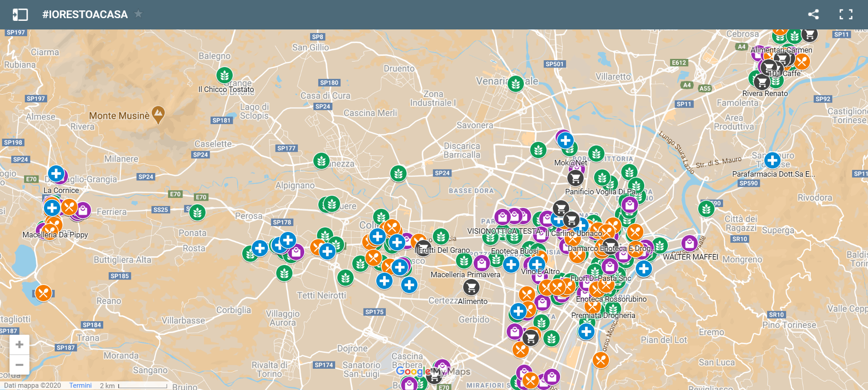This screenshot has height=390, width=868.
Task: Expand the map to full screen
Action: pos(845,14)
